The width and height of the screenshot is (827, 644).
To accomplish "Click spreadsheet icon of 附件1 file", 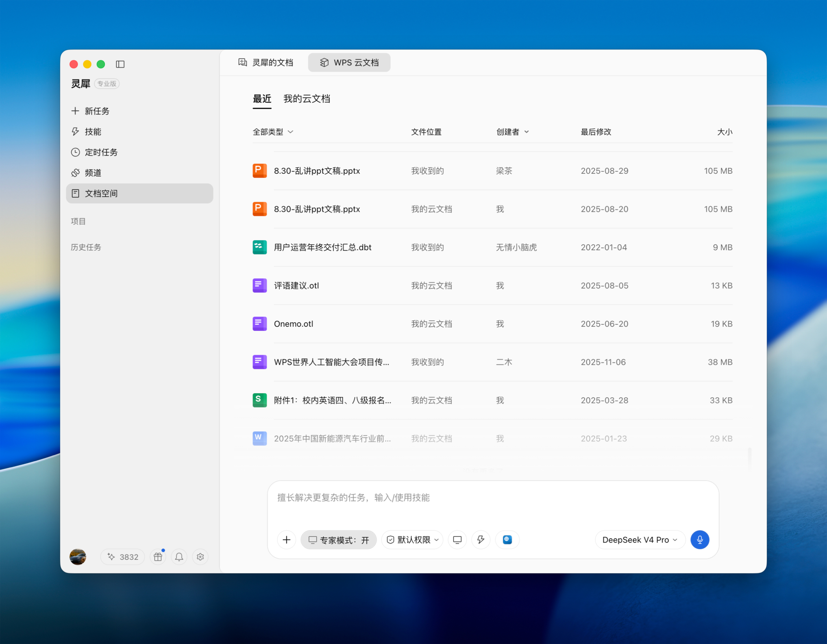I will [x=260, y=400].
